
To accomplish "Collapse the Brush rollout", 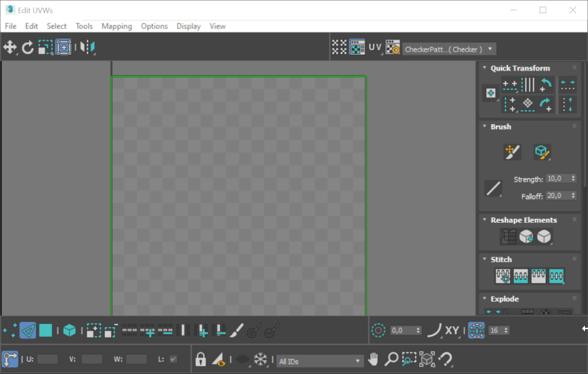I will [x=484, y=126].
